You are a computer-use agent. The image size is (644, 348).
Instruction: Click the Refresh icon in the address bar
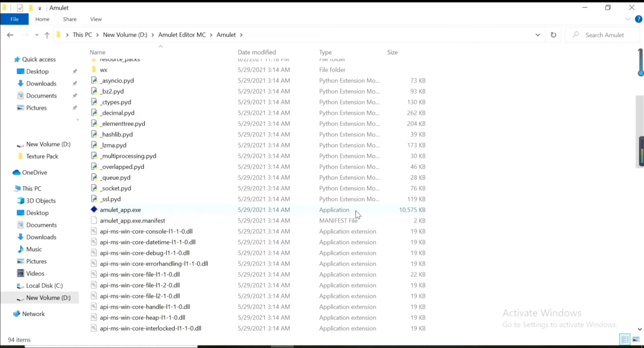(553, 35)
